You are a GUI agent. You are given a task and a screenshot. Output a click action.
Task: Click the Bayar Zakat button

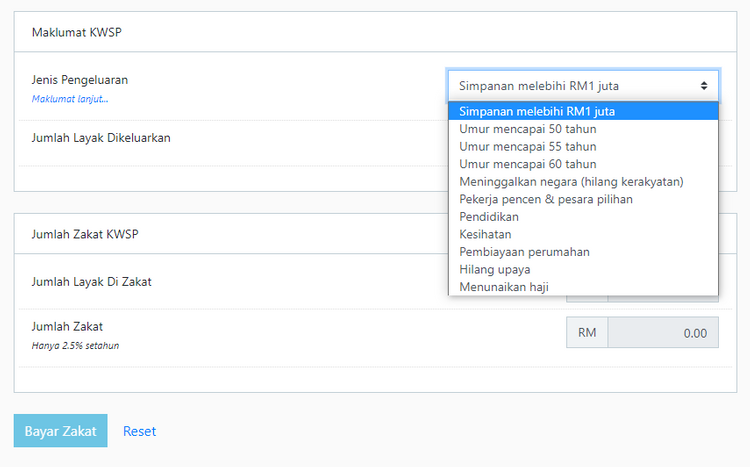point(60,431)
